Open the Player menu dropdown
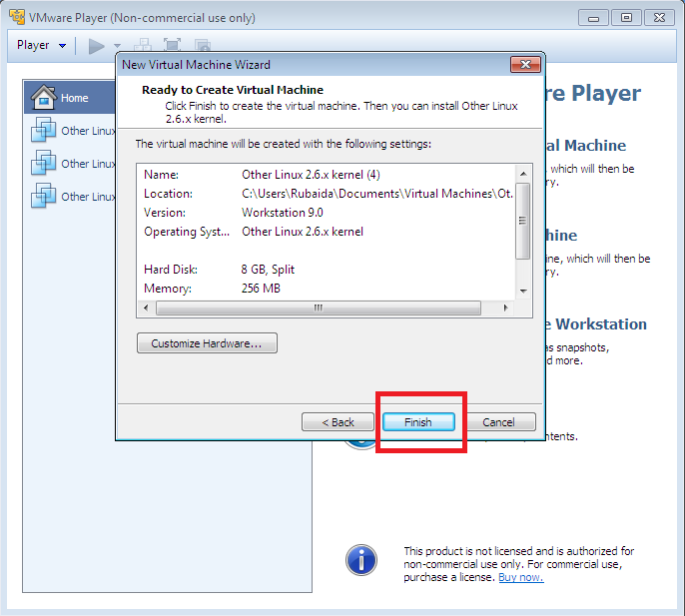 point(41,45)
